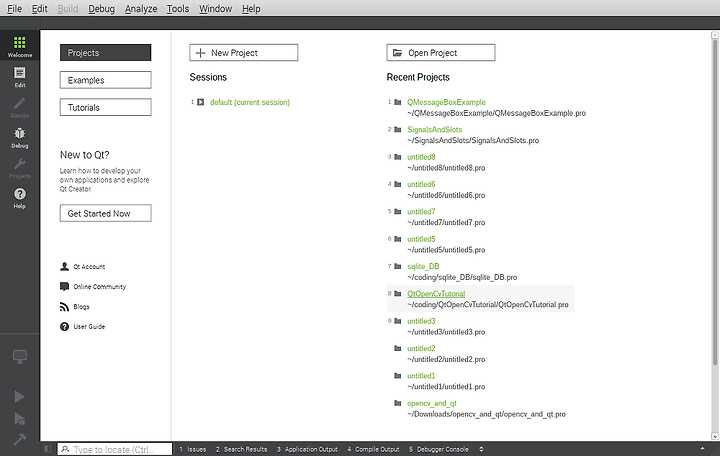Screen dimensions: 720x456
Task: Open the Help mode
Action: point(20,198)
